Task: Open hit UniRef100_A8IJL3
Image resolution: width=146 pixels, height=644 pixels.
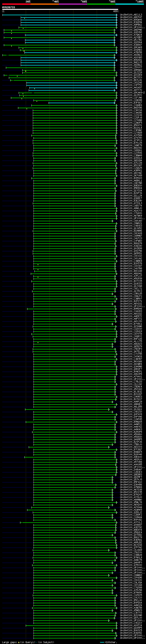Action: pos(131,15)
